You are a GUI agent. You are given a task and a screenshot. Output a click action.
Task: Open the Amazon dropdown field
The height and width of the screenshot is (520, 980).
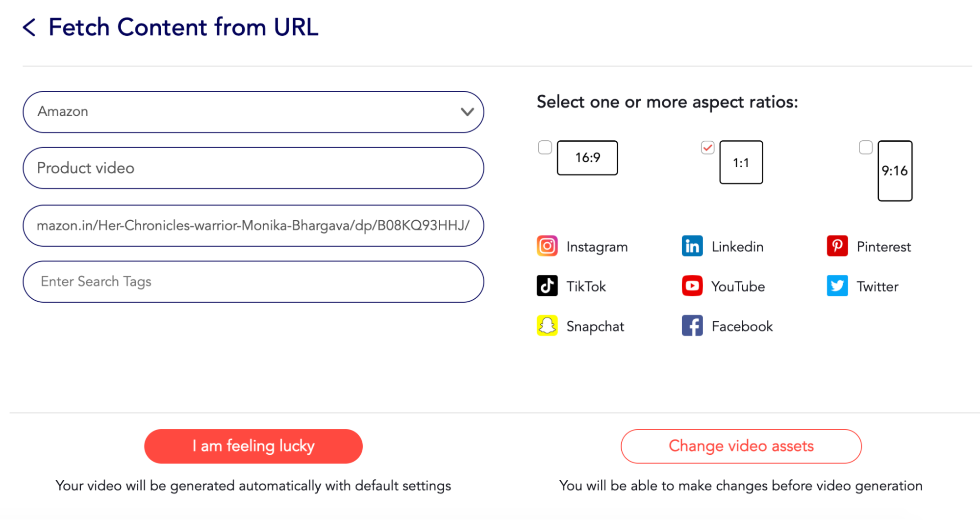point(253,112)
